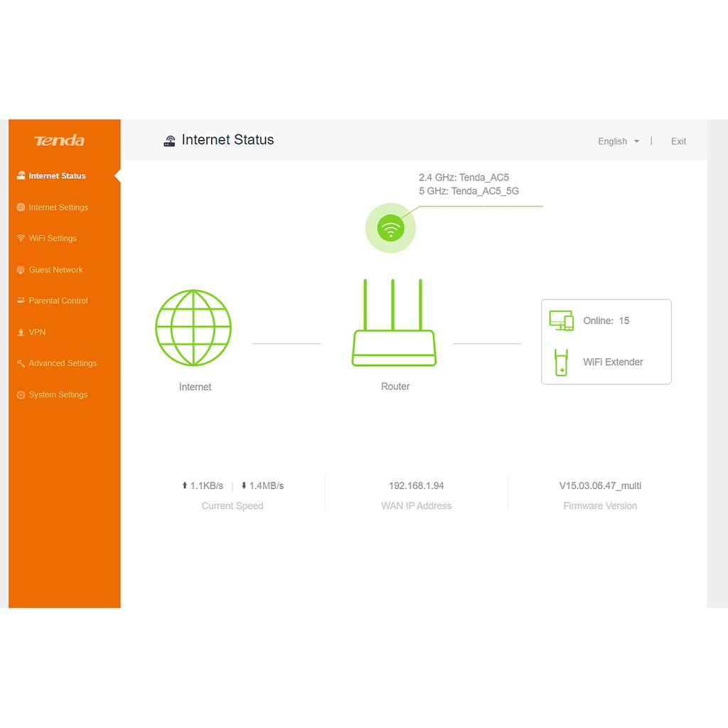728x728 pixels.
Task: Click the green Router device icon
Action: pyautogui.click(x=394, y=322)
